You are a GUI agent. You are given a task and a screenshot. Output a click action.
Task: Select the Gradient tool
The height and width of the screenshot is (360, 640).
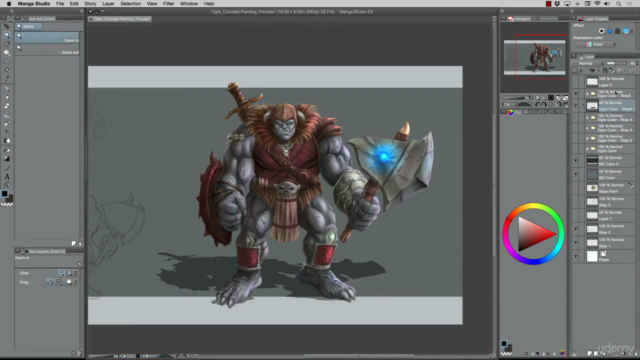(x=7, y=158)
